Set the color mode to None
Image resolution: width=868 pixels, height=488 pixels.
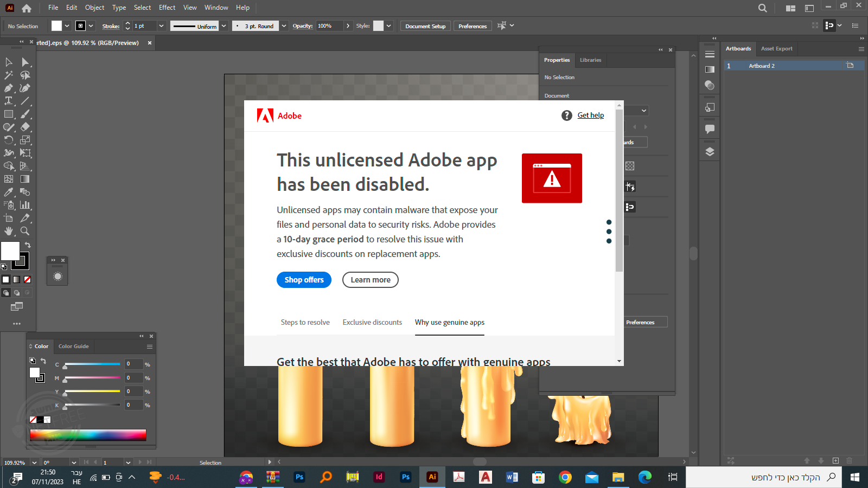point(27,280)
